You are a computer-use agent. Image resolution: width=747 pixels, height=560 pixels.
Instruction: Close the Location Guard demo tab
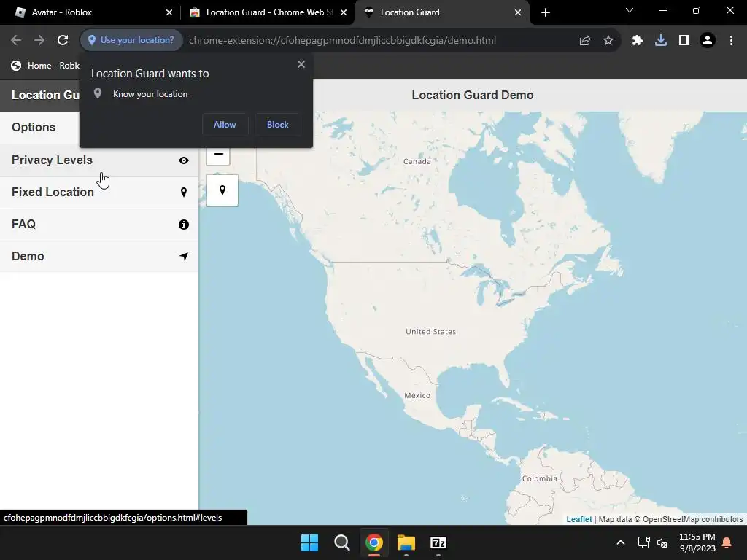pyautogui.click(x=518, y=12)
